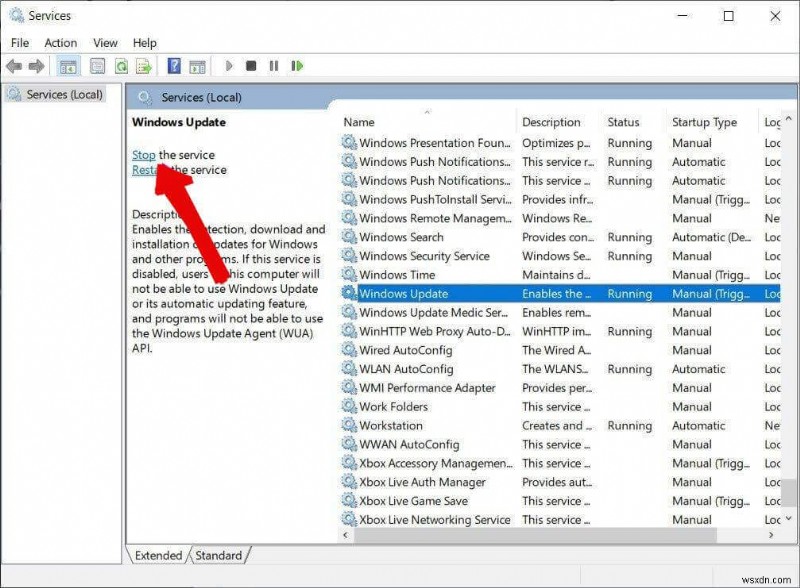Open the Action menu
Image resolution: width=800 pixels, height=588 pixels.
(x=60, y=42)
